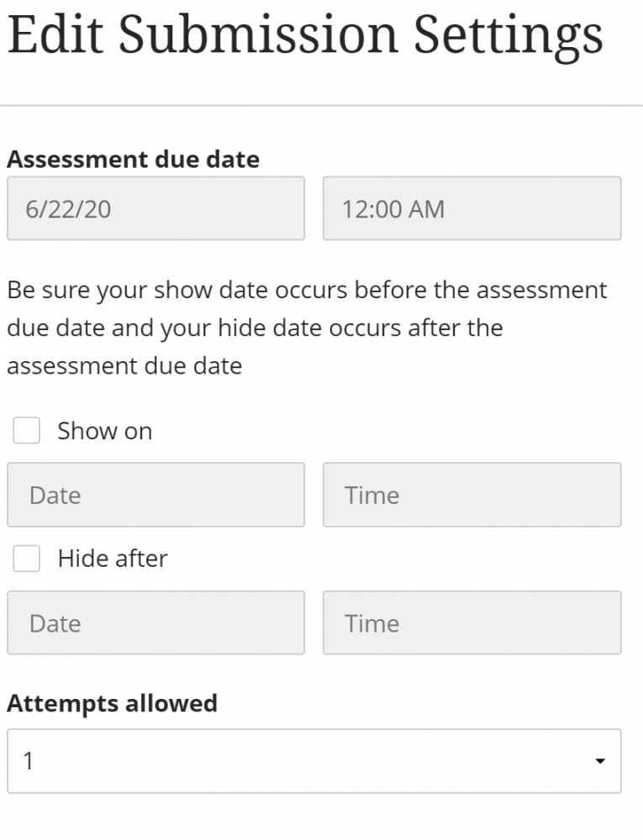Click the "assessment due date" help text line
The width and height of the screenshot is (643, 840).
click(x=124, y=366)
